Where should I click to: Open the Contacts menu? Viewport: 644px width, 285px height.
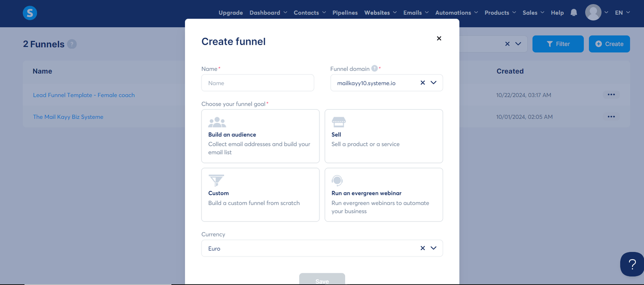(x=310, y=12)
